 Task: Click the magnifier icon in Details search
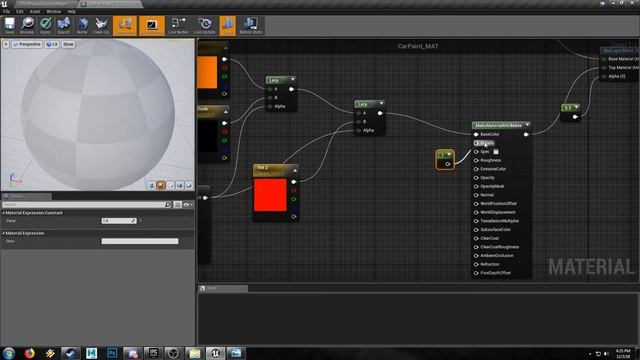coord(168,204)
